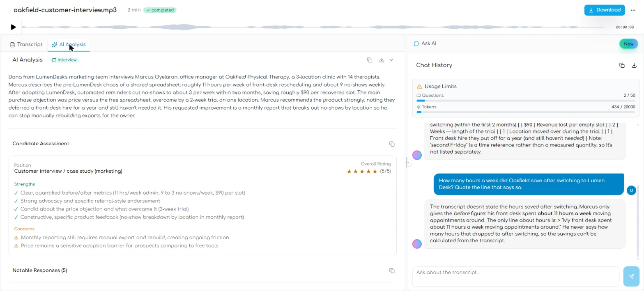Click the strength about constructive product feedback
The width and height of the screenshot is (644, 291).
tap(132, 217)
